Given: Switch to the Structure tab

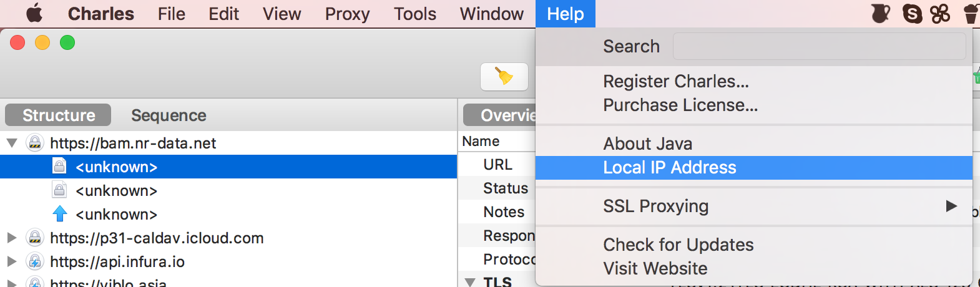Looking at the screenshot, I should point(58,115).
